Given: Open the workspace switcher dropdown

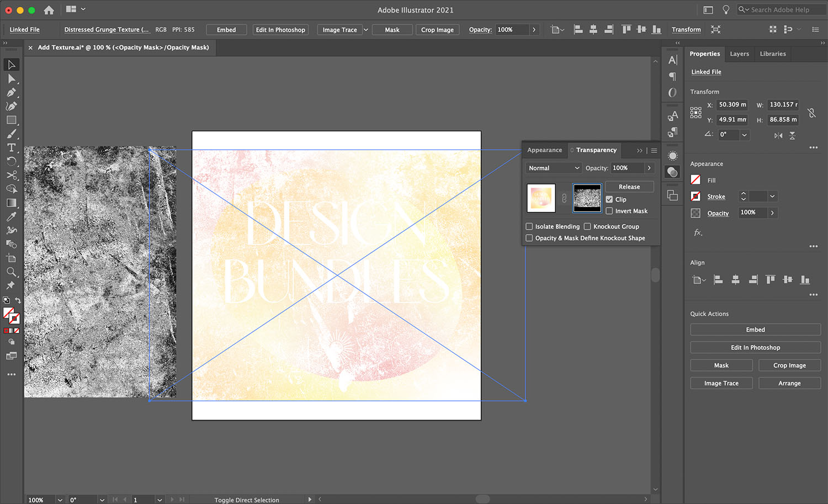Looking at the screenshot, I should tap(76, 9).
